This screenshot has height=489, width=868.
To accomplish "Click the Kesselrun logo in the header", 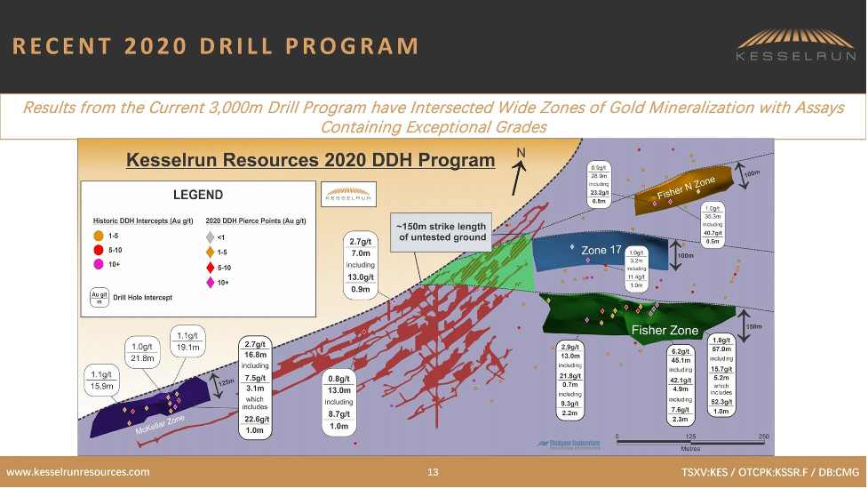I will (x=796, y=44).
